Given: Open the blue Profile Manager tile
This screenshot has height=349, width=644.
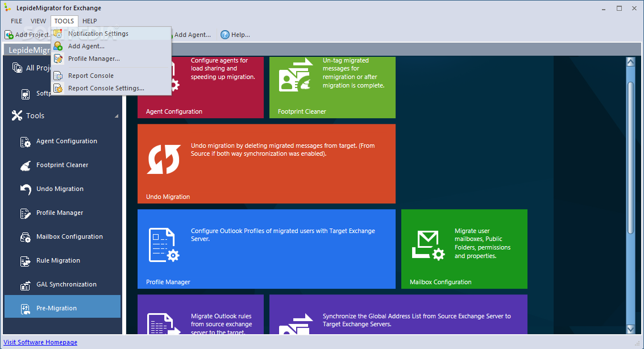Looking at the screenshot, I should 267,249.
